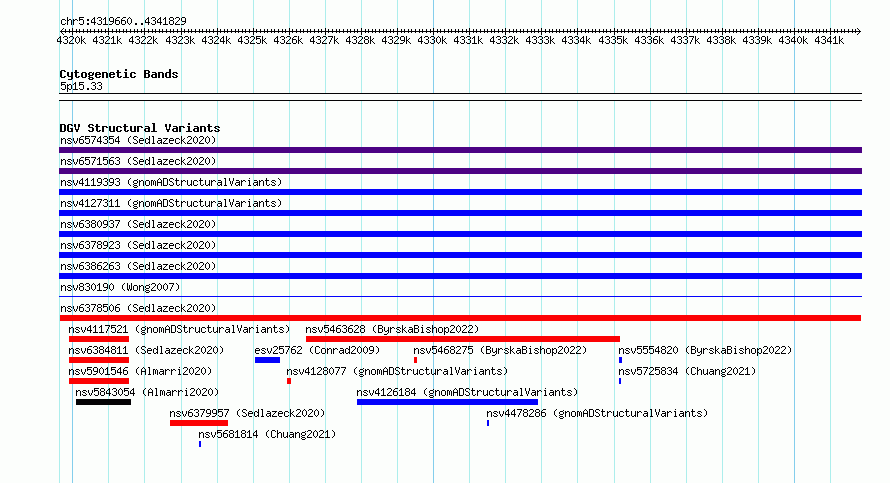
Task: Click the 4335k ruler tick label
Action: [x=613, y=40]
